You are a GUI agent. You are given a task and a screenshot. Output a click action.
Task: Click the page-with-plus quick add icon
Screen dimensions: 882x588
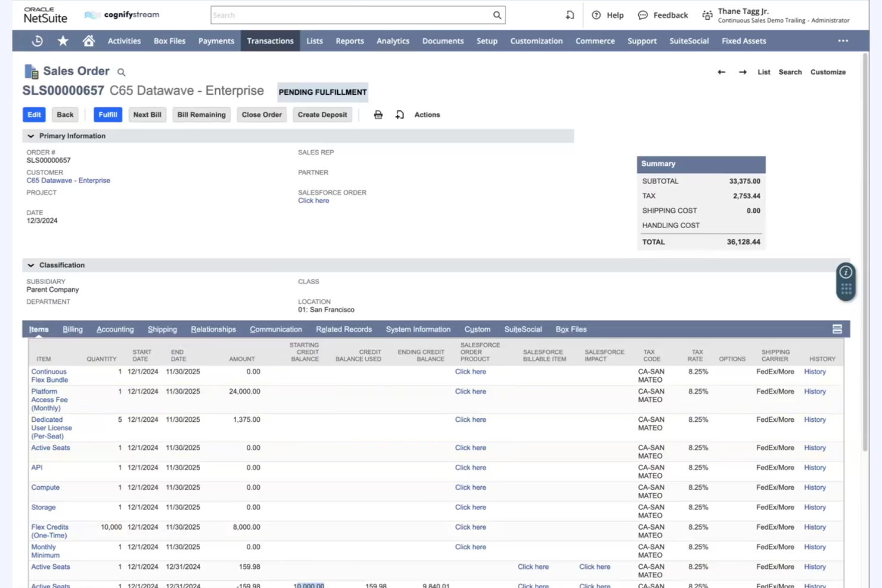coord(399,114)
